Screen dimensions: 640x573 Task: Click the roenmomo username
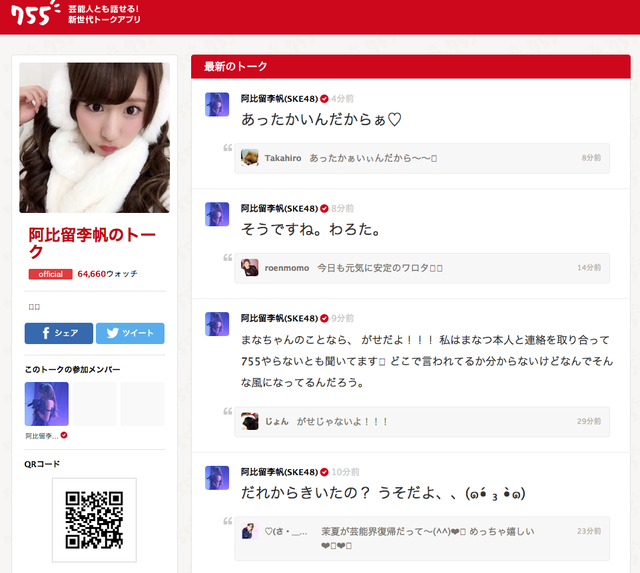click(x=287, y=268)
